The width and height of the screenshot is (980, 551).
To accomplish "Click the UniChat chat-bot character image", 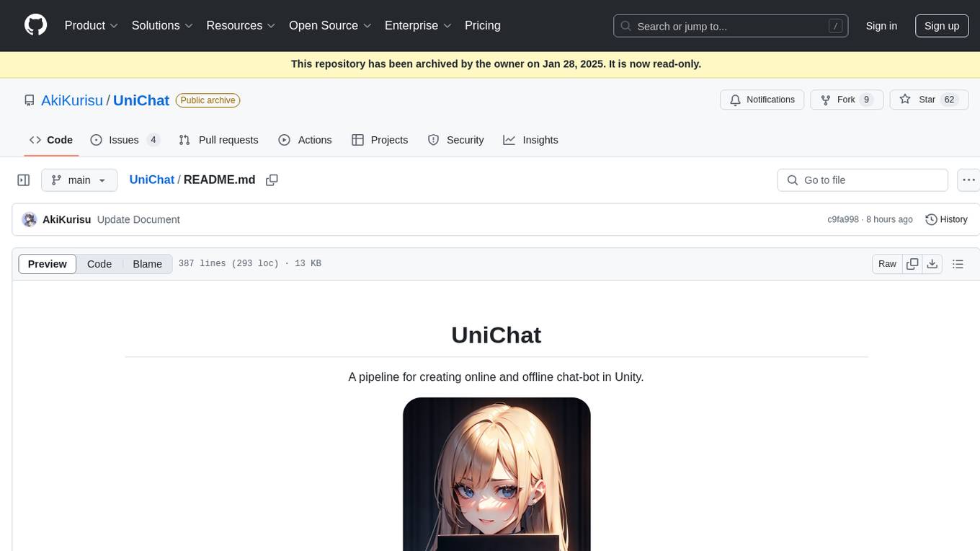I will (x=496, y=474).
